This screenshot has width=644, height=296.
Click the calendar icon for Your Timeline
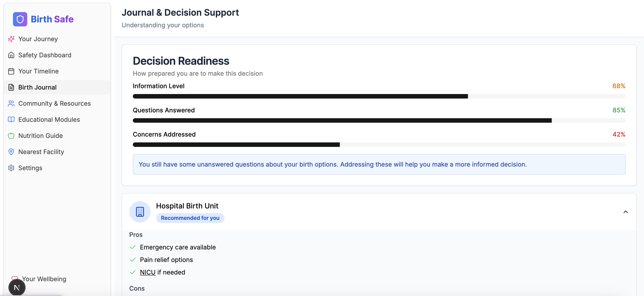click(x=11, y=71)
